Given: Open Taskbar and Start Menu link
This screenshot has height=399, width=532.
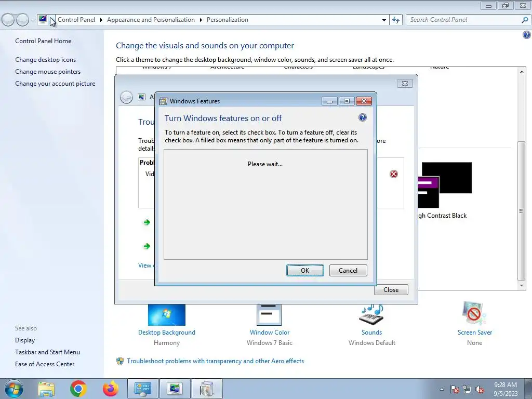Looking at the screenshot, I should click(47, 352).
